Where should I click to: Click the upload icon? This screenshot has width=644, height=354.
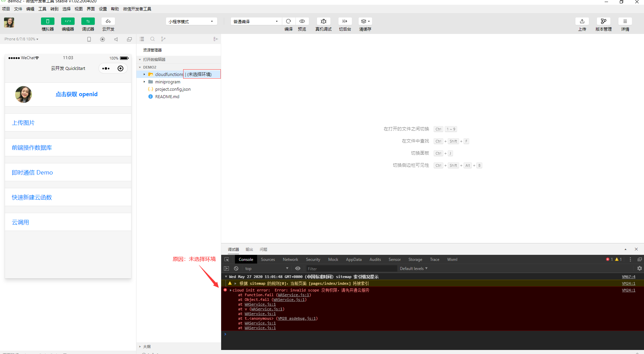coord(582,21)
